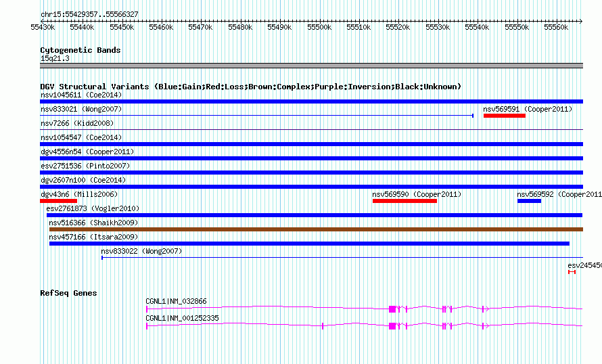Select the blue dgv4556n54 gain bar
The width and height of the screenshot is (602, 364).
tap(311, 158)
